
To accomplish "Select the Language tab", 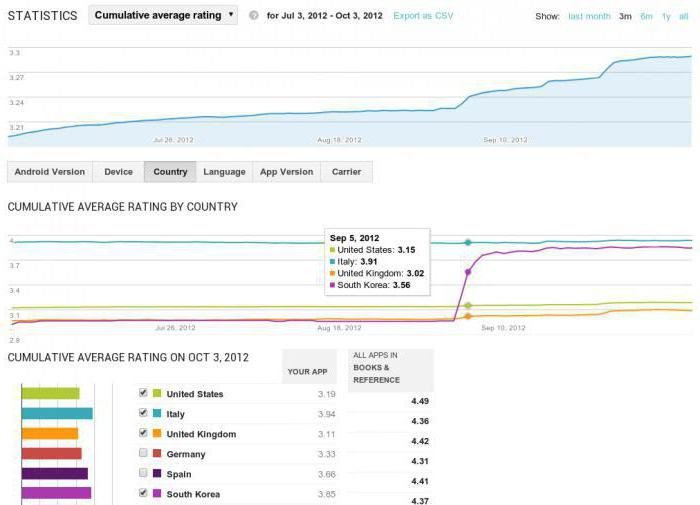I will [224, 172].
